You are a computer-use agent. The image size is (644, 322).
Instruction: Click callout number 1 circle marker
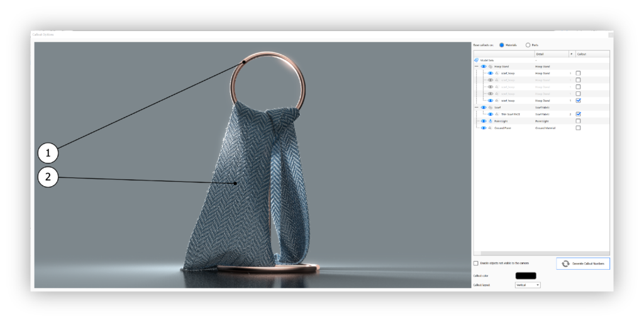tap(48, 152)
